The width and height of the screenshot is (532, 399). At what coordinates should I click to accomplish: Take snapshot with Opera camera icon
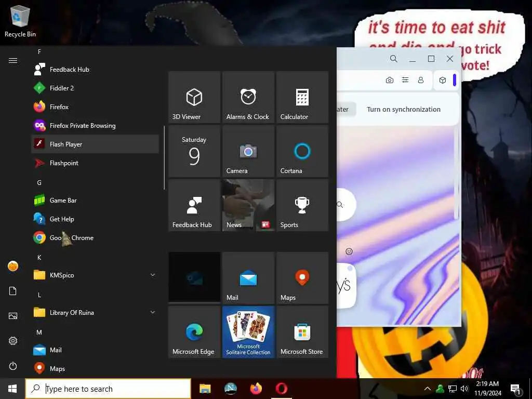pyautogui.click(x=390, y=80)
